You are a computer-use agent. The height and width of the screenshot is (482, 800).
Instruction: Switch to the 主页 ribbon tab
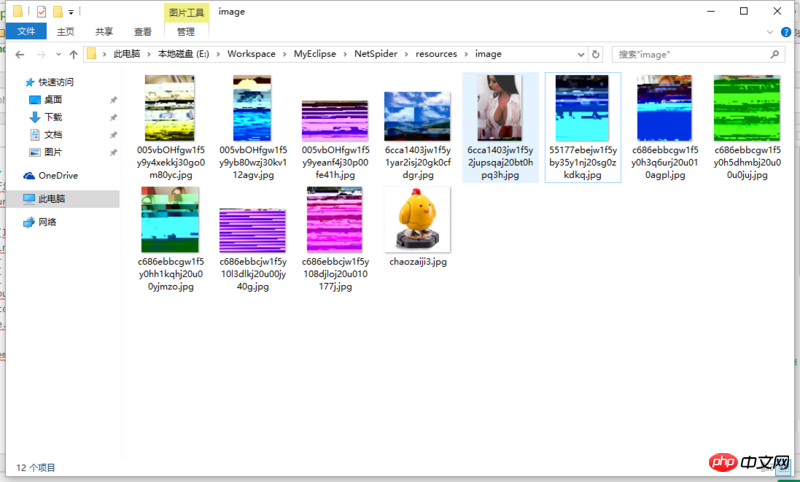[x=65, y=32]
